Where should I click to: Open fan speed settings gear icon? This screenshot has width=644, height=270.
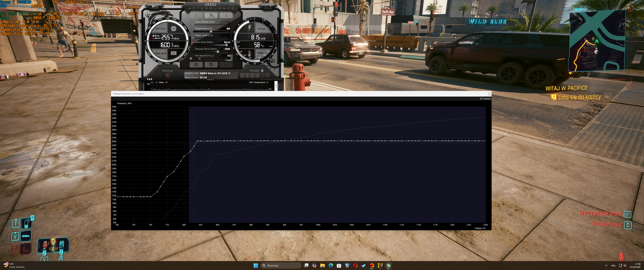point(191,58)
